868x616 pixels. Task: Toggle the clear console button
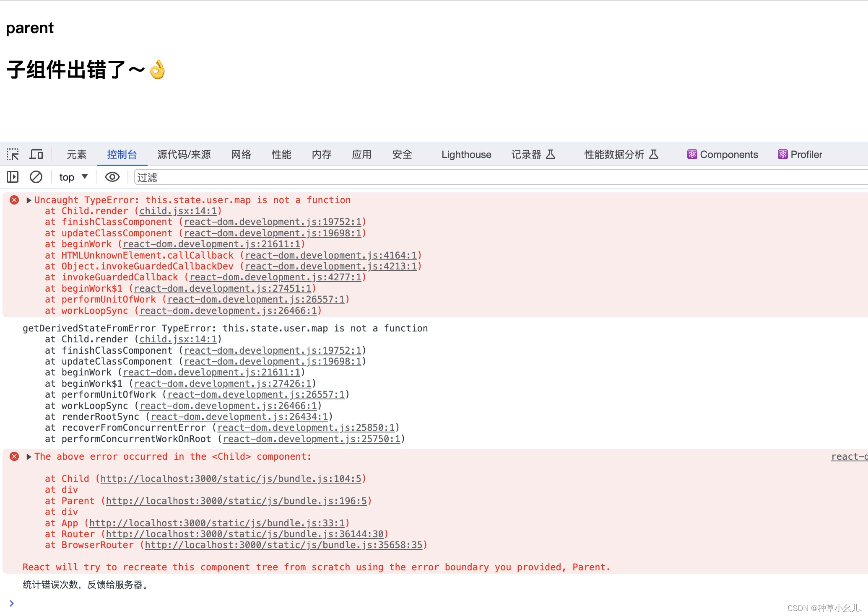[x=36, y=176]
